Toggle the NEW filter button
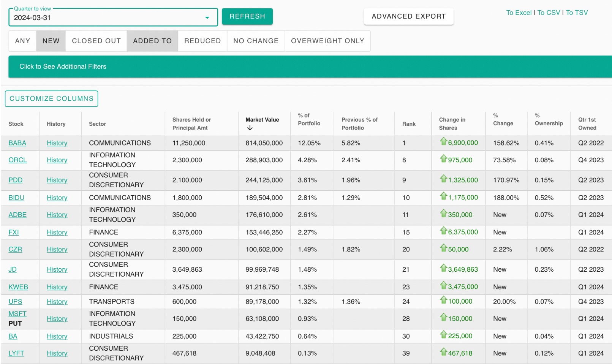The height and width of the screenshot is (364, 612). point(51,41)
